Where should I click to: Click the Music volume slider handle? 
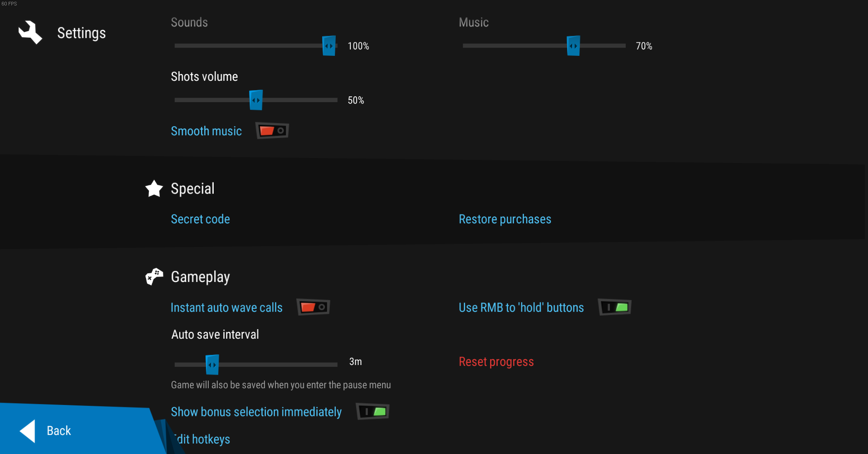[x=574, y=46]
